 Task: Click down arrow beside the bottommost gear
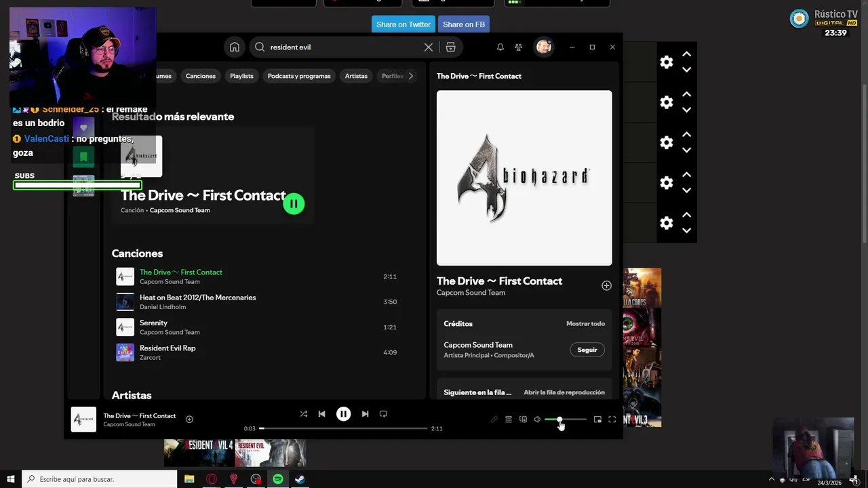(686, 230)
